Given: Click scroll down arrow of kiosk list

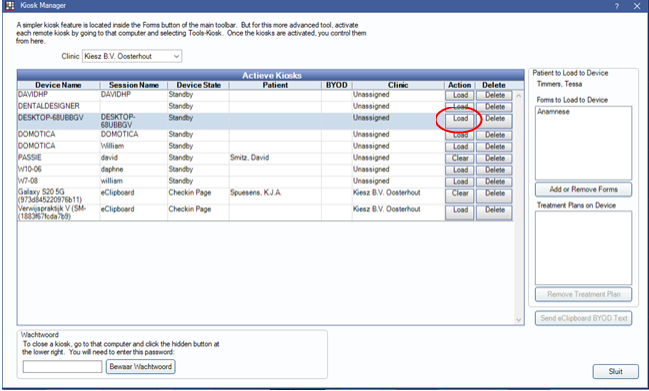Looking at the screenshot, I should 519,319.
